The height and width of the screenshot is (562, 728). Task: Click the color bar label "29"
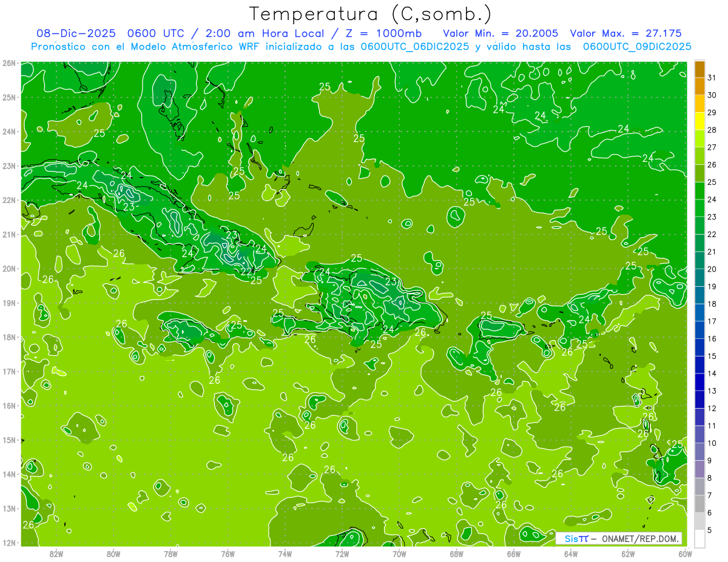(712, 113)
